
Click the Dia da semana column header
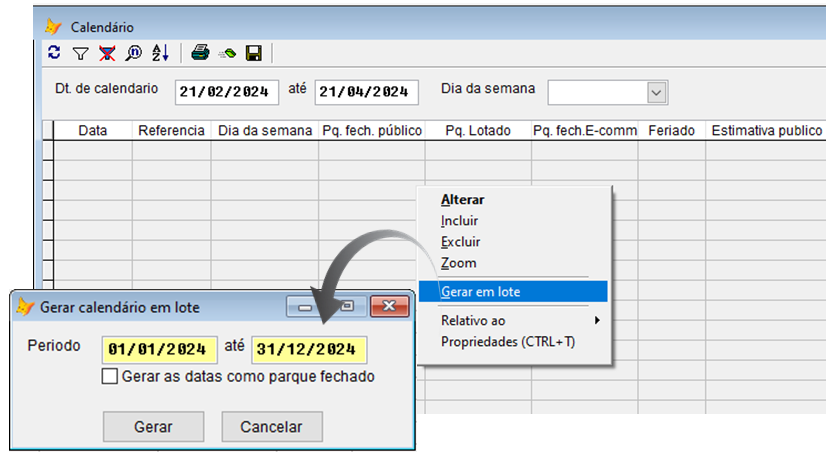point(265,131)
